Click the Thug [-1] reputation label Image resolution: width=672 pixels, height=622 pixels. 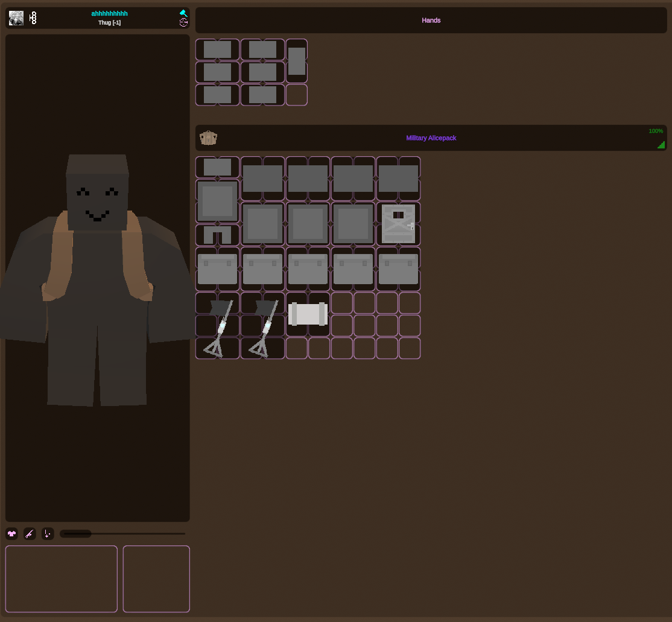(x=109, y=23)
